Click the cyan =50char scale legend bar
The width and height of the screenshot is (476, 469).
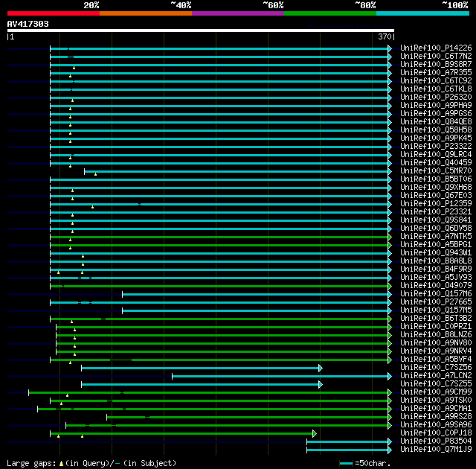(346, 463)
